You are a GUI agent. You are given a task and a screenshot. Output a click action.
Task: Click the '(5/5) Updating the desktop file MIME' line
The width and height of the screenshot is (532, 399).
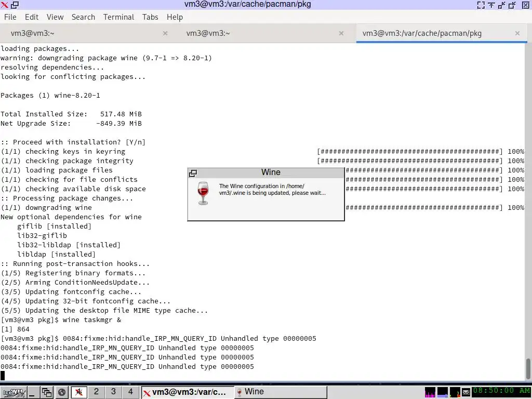104,311
